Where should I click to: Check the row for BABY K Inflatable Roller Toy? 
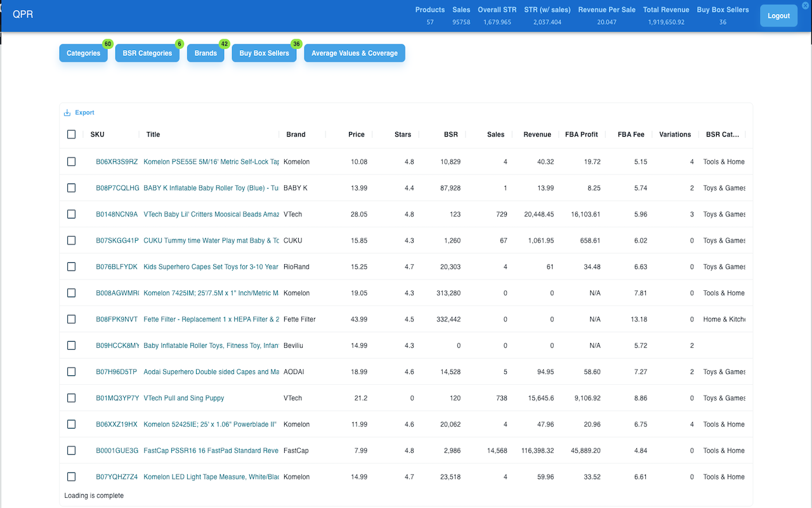pos(71,188)
